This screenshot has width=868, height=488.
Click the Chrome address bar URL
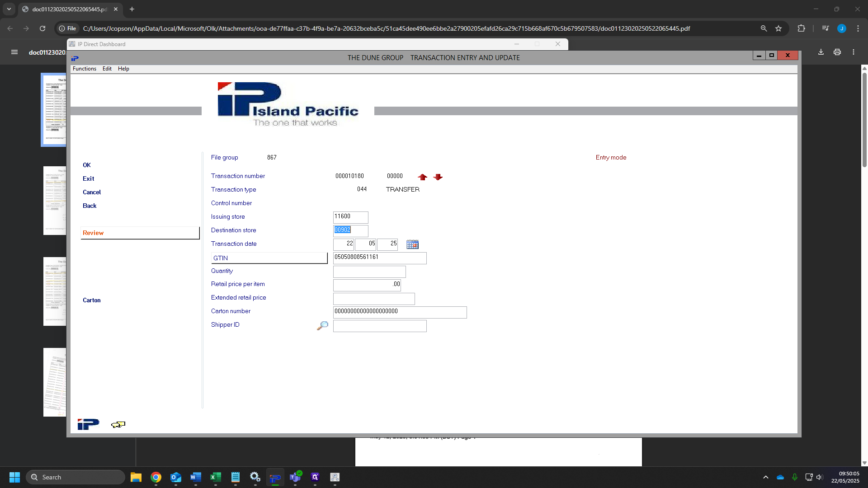click(386, 28)
